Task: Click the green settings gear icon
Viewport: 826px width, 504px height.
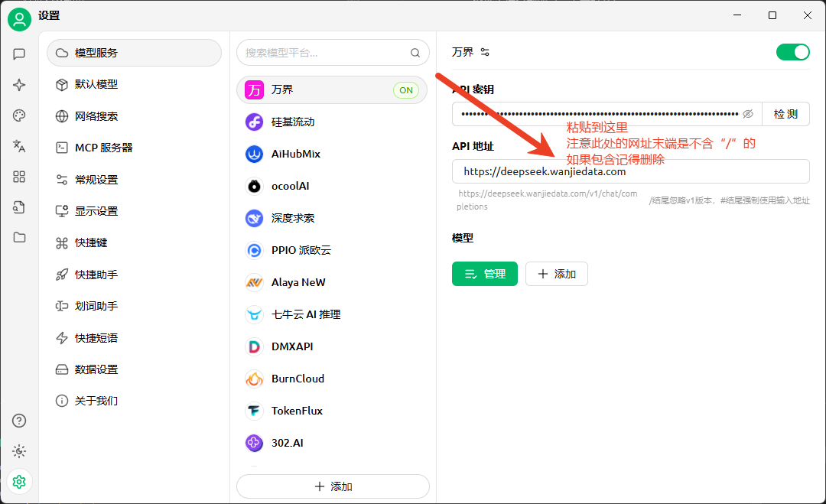Action: click(19, 482)
